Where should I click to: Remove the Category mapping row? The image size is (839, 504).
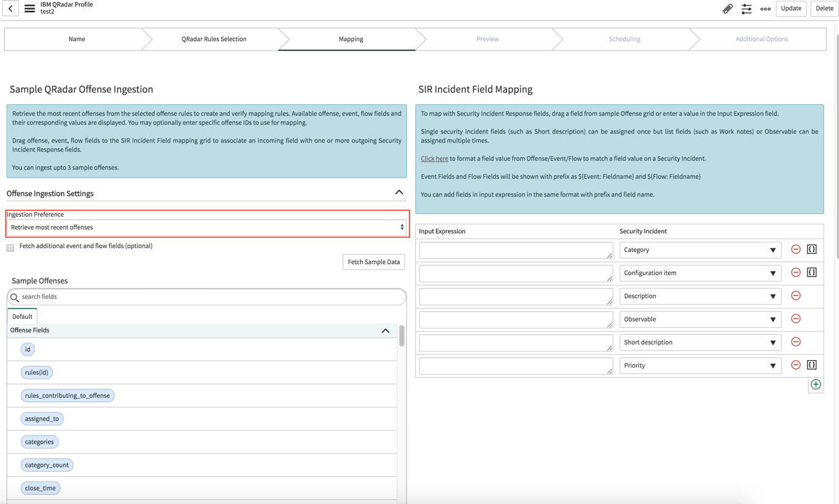coord(796,249)
